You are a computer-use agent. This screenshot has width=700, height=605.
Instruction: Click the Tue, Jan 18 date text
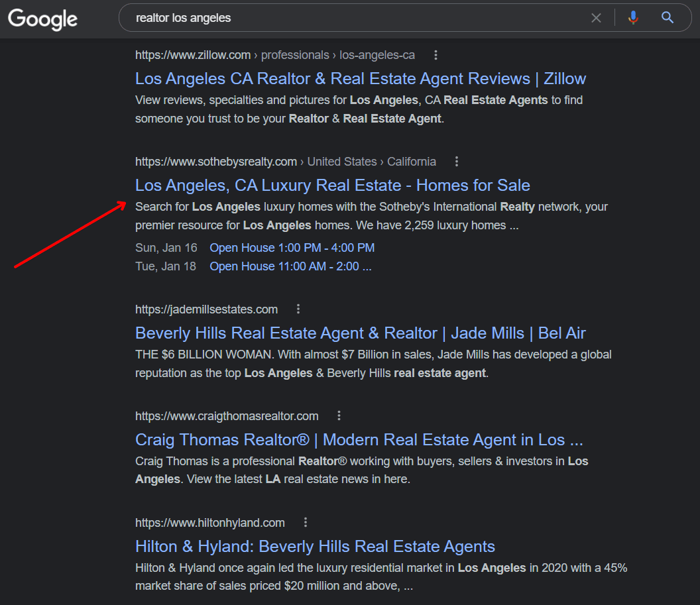pyautogui.click(x=166, y=266)
